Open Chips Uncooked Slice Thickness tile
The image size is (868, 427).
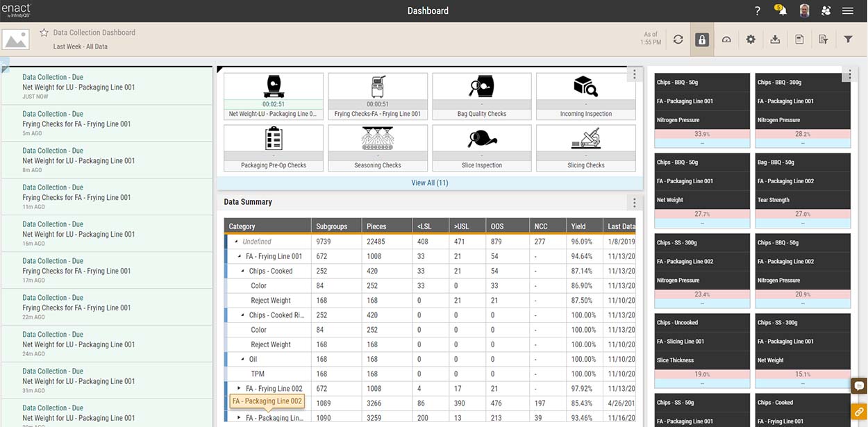pos(702,351)
